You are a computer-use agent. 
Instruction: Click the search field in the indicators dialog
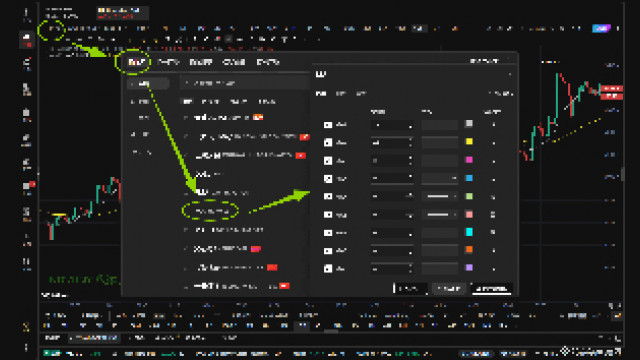[x=244, y=83]
